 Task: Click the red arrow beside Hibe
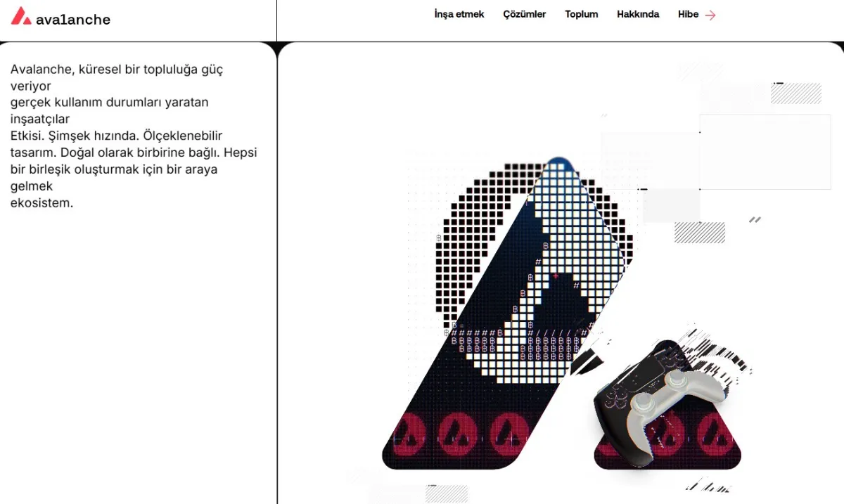click(710, 15)
